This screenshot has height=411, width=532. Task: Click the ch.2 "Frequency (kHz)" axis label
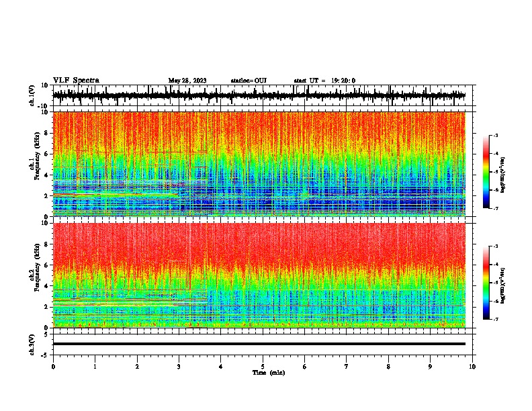point(37,267)
